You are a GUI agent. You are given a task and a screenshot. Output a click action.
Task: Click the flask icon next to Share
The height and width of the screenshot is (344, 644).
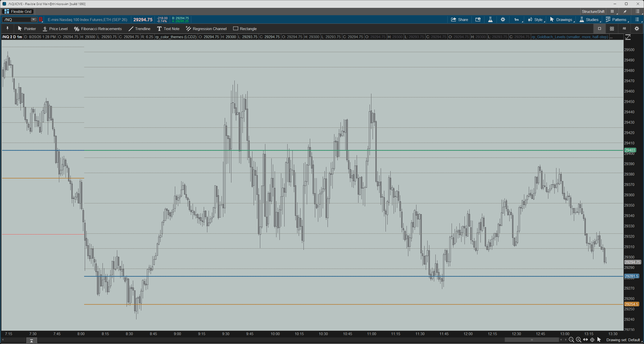click(490, 20)
